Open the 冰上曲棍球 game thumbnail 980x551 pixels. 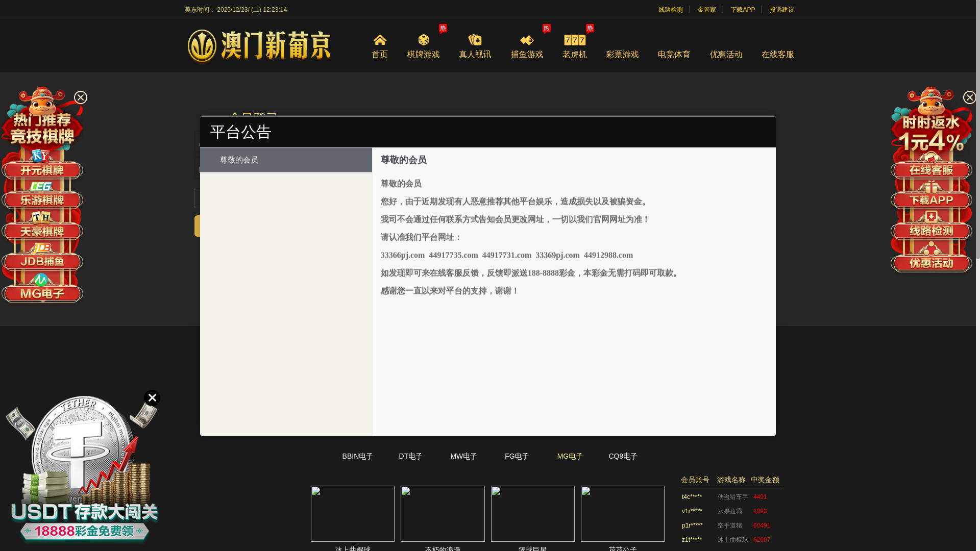[353, 513]
